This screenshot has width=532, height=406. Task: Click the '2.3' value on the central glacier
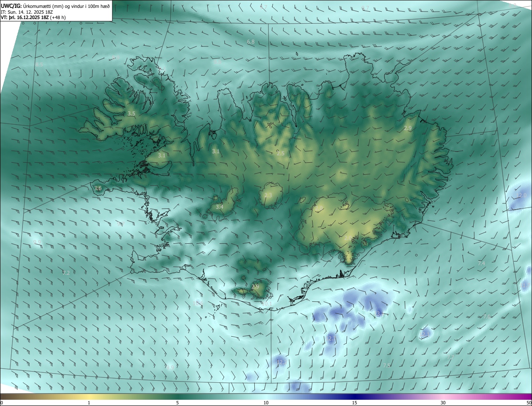(x=268, y=195)
